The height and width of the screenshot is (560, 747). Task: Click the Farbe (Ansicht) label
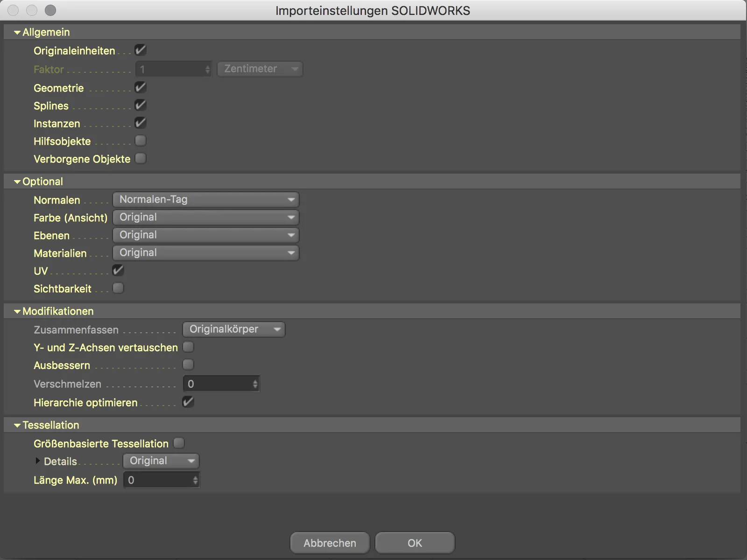click(x=70, y=218)
